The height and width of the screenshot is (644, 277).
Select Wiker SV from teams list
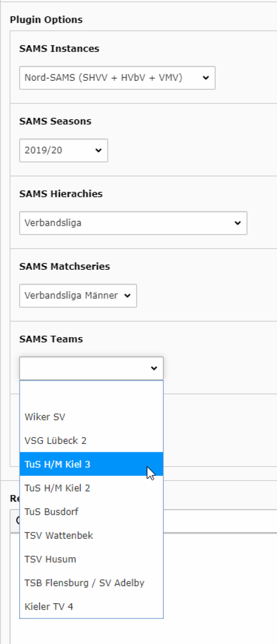[x=91, y=417]
